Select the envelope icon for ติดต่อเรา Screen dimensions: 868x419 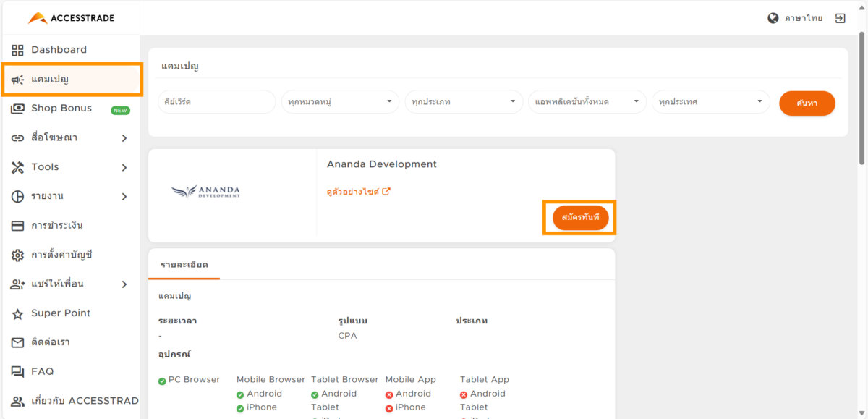click(17, 342)
